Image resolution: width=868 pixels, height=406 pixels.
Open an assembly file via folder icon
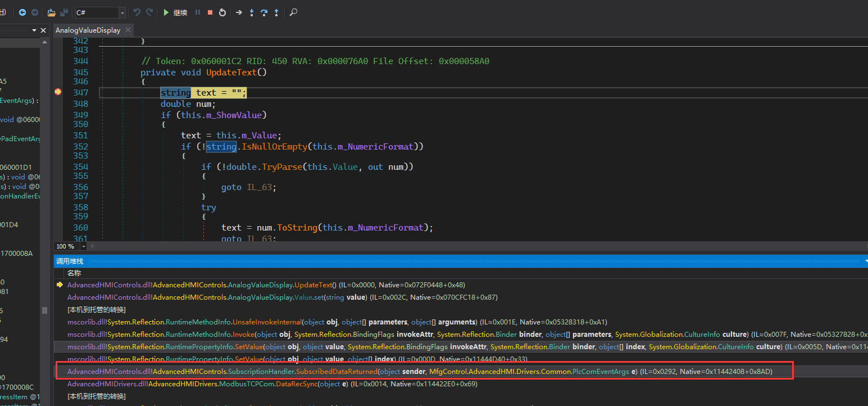(52, 12)
